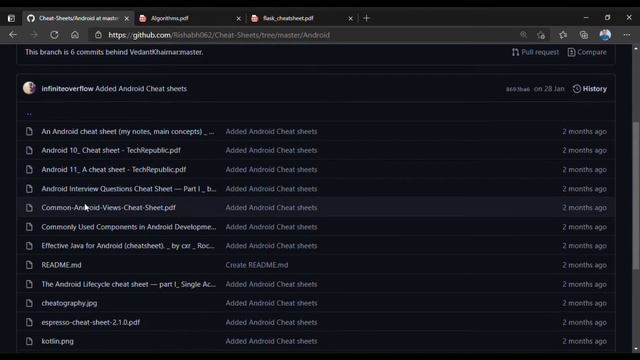
Task: Open Create README.md commit message
Action: click(x=257, y=265)
